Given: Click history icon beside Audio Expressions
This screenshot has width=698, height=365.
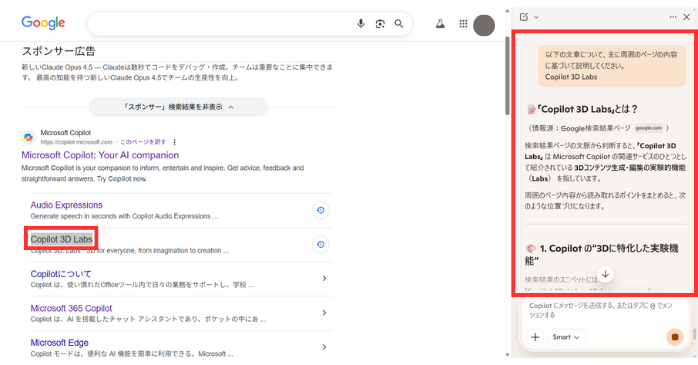Looking at the screenshot, I should pos(321,210).
